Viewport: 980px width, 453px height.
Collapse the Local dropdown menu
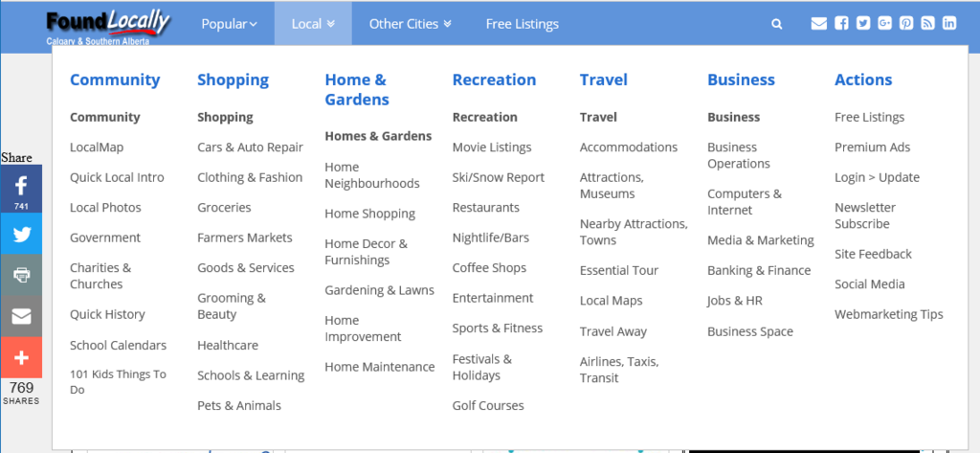(x=313, y=24)
